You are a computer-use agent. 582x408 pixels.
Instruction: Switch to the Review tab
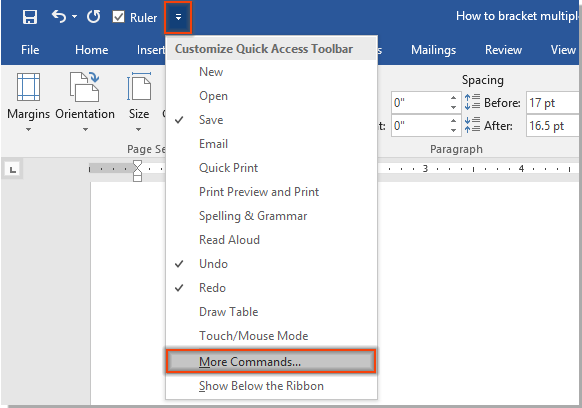tap(503, 50)
